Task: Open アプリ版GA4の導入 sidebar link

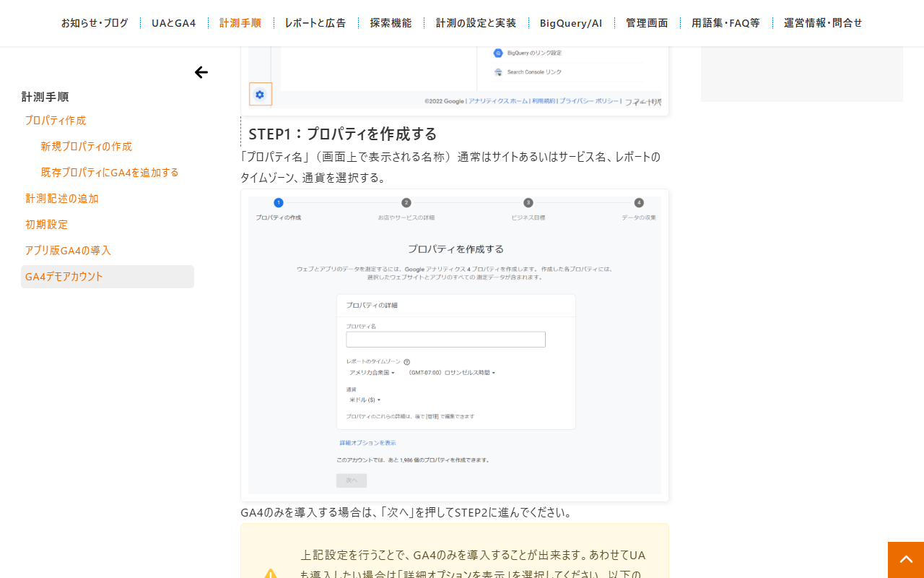Action: (68, 250)
